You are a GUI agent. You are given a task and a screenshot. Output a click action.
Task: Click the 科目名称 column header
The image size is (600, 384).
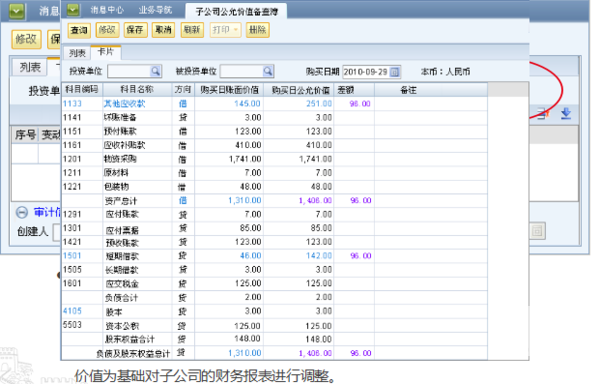(137, 89)
